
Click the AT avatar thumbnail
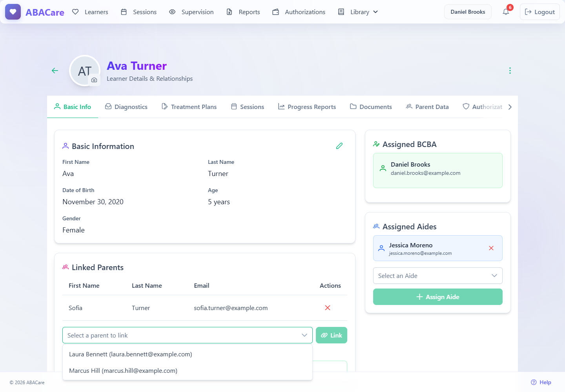coord(84,71)
